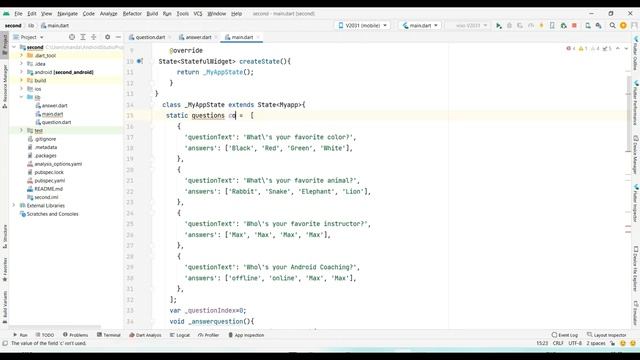Viewport: 640px width, 360px height.
Task: Select Opened File target icon in Project panel
Action: click(x=72, y=37)
